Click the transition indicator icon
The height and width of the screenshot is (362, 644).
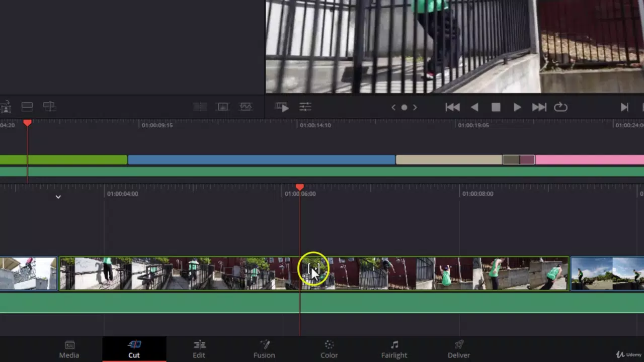200,107
